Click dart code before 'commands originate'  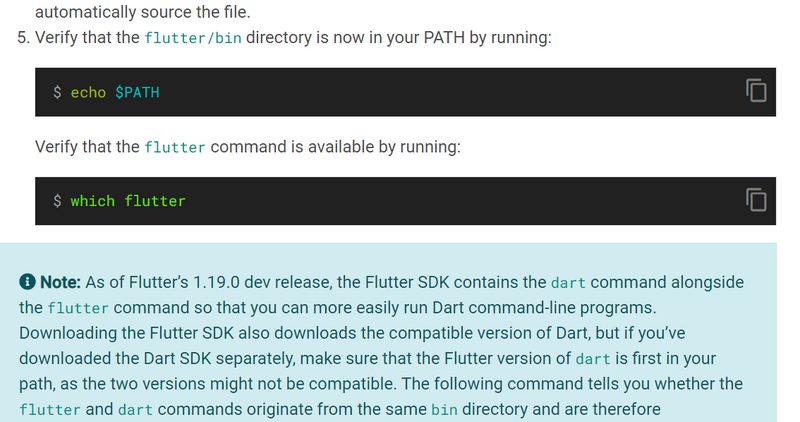click(135, 410)
